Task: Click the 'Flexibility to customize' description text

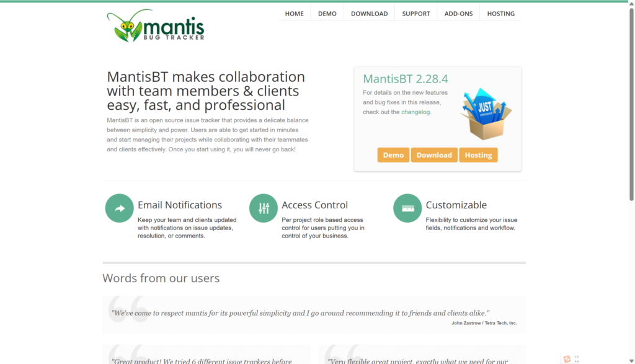Action: pyautogui.click(x=471, y=224)
